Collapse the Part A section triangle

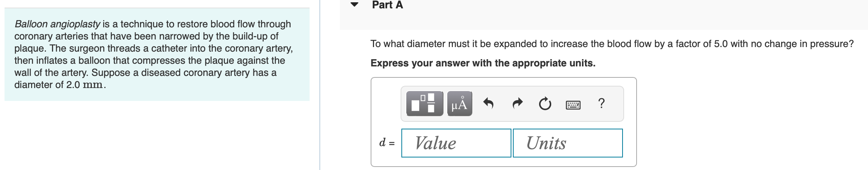pyautogui.click(x=354, y=5)
